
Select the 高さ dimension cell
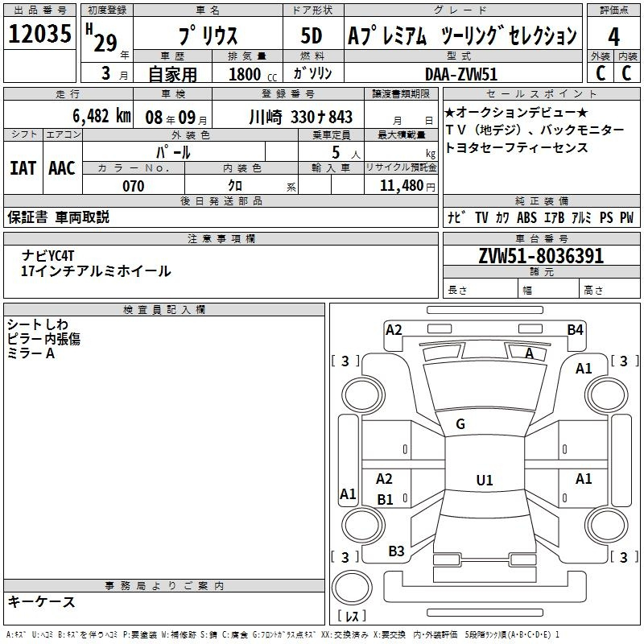tap(609, 289)
